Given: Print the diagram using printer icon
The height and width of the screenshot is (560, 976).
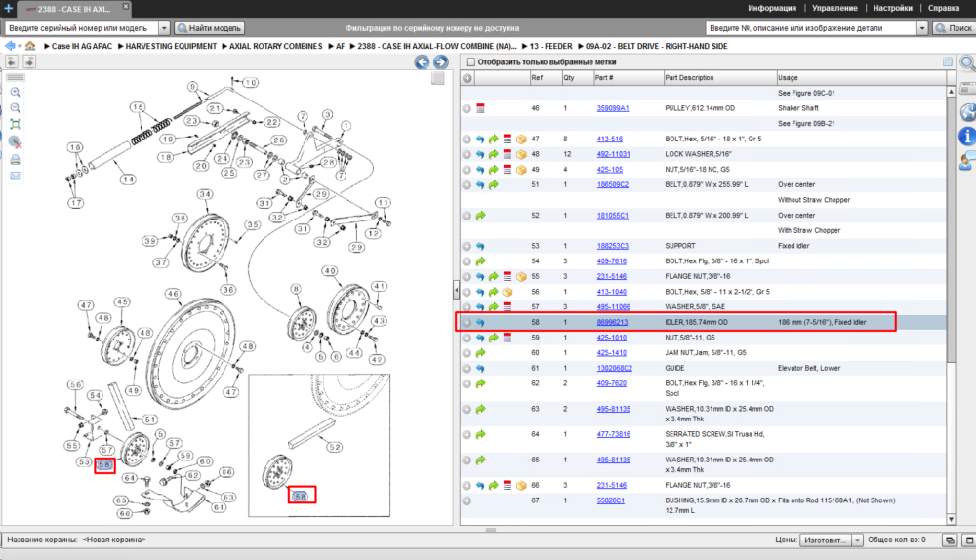Looking at the screenshot, I should tap(16, 160).
